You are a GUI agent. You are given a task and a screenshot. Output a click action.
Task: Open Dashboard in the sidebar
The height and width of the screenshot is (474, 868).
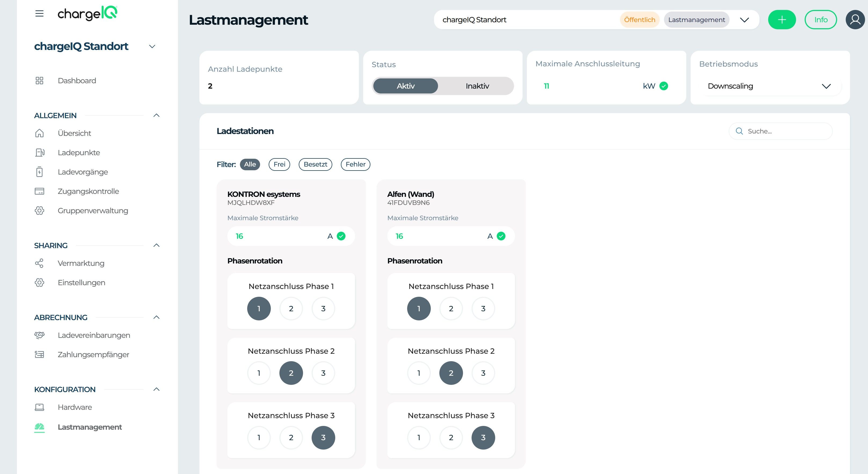coord(77,81)
